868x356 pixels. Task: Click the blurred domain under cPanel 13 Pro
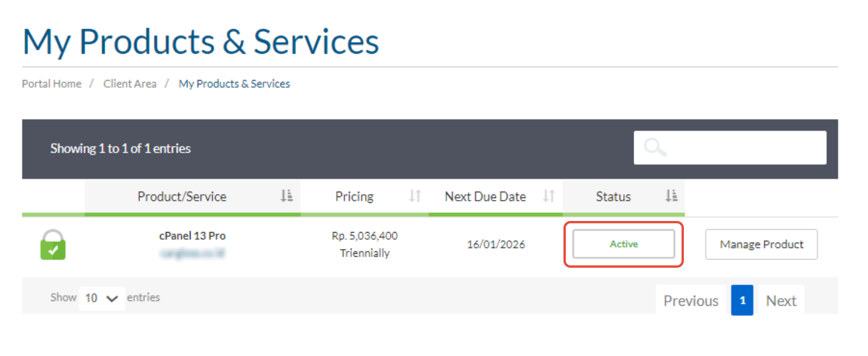192,253
